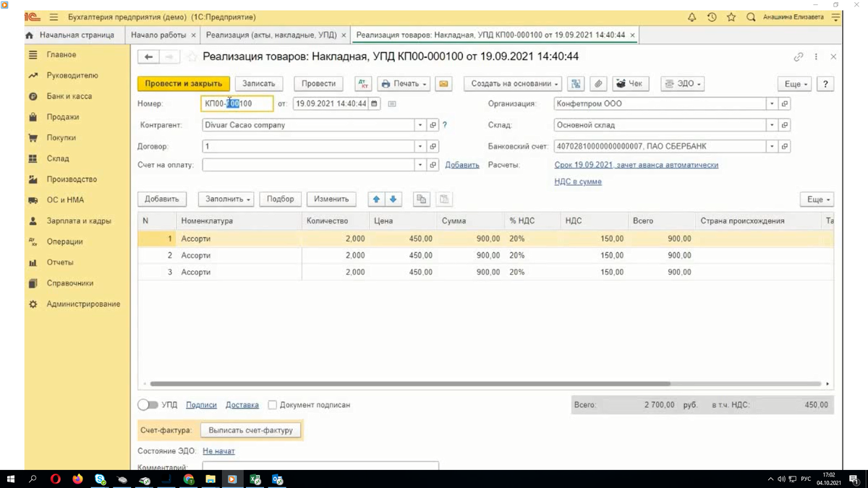
Task: Open history clock icon in title bar
Action: tap(712, 17)
